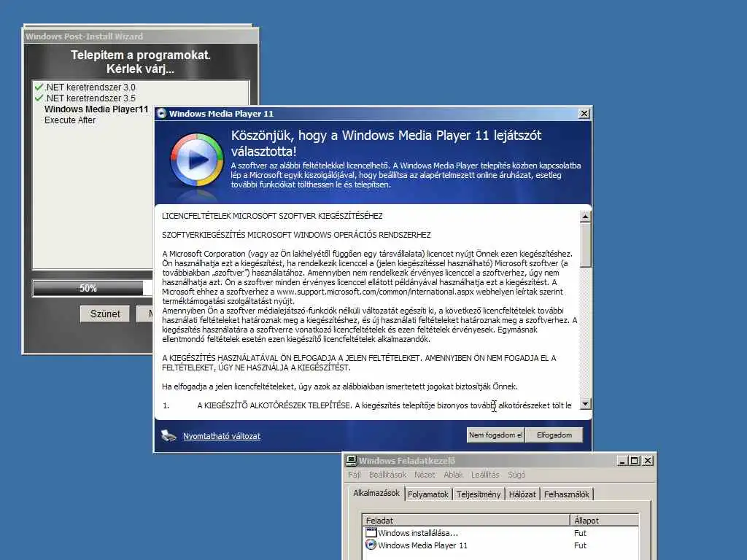Select Execute After entry in wizard list
Image resolution: width=747 pixels, height=560 pixels.
[x=70, y=120]
